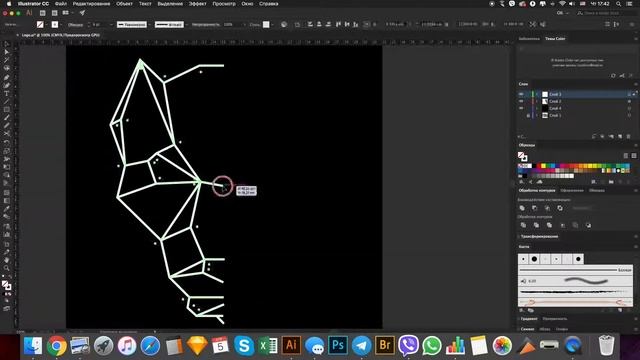Click fill/stroke indicator in Образцы panel

pos(522,156)
